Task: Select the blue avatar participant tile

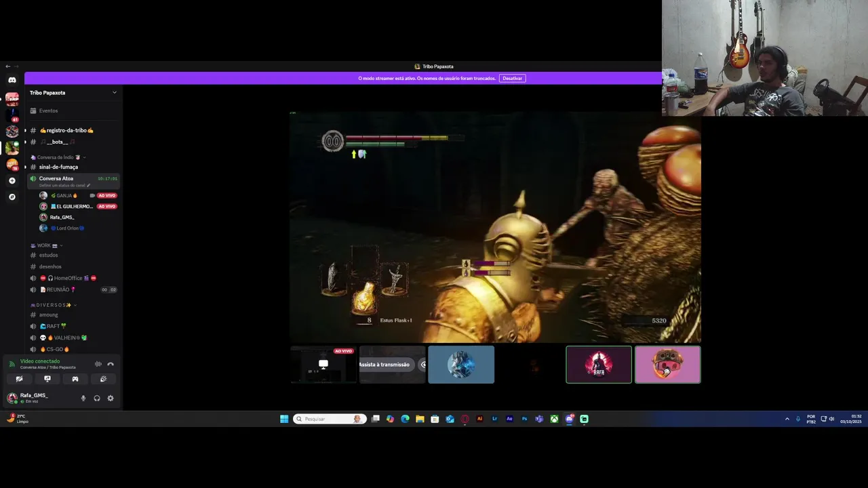Action: [x=461, y=365]
